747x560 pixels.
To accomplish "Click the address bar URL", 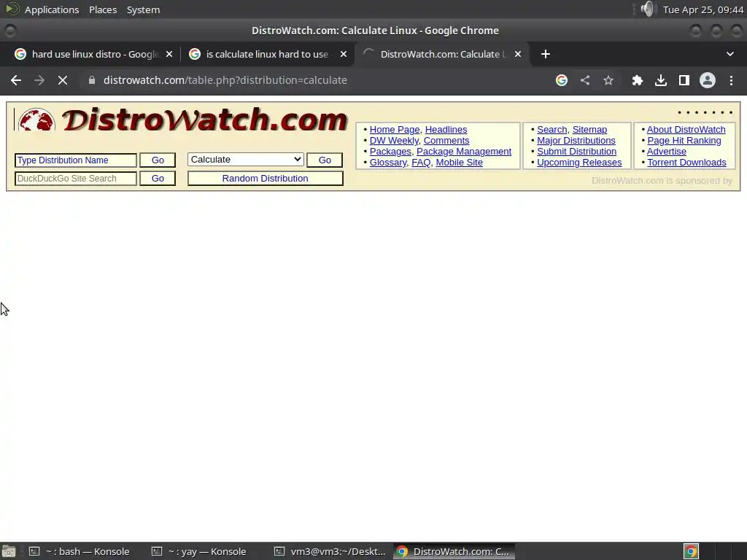I will [x=225, y=80].
